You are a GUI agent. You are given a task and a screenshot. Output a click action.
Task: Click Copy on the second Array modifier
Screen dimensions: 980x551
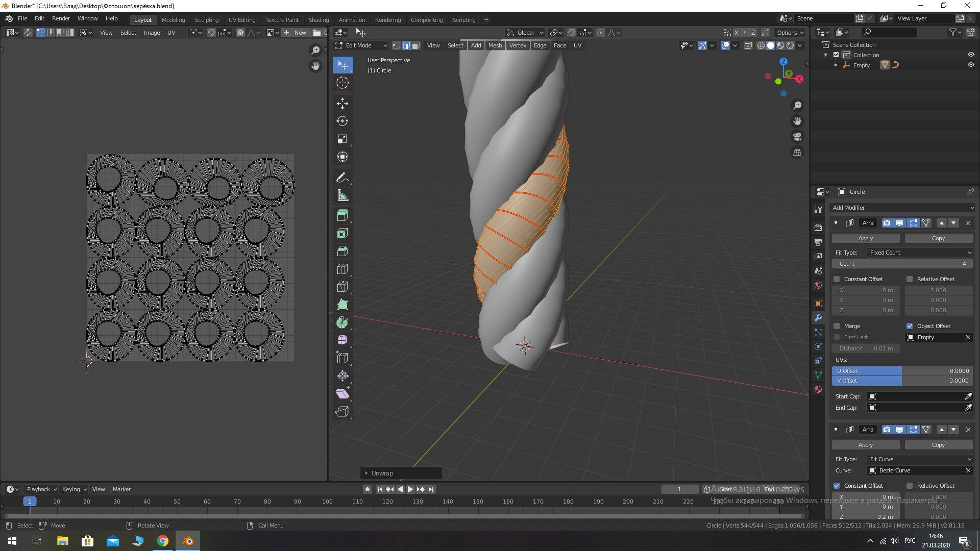coord(938,445)
